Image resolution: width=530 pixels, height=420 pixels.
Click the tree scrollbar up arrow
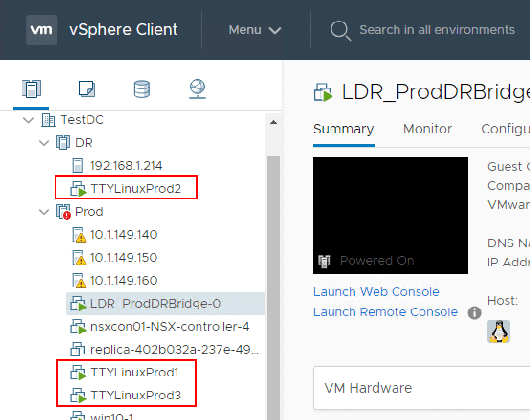(x=274, y=122)
